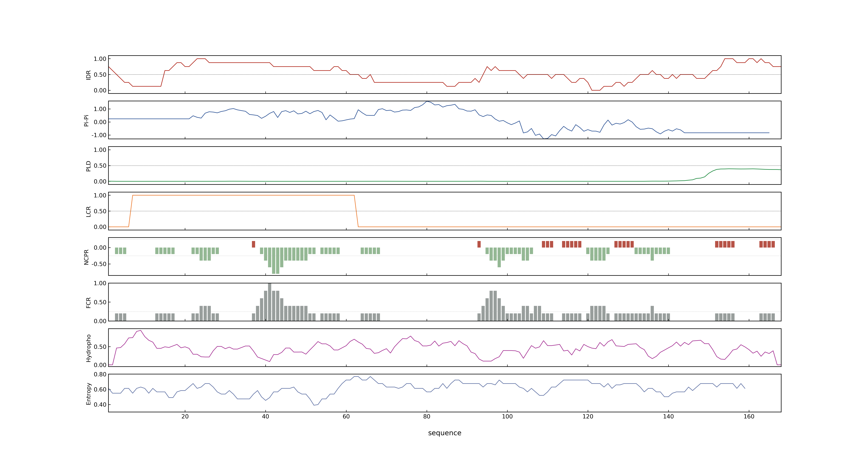Click the -1.00 tick of Pi-Pi panel
The image size is (868, 463).
99,135
